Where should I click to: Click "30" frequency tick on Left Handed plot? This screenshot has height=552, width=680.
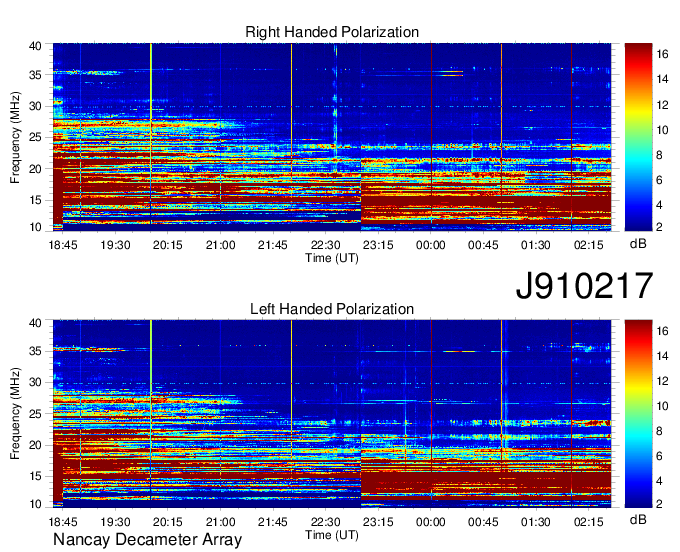36,382
